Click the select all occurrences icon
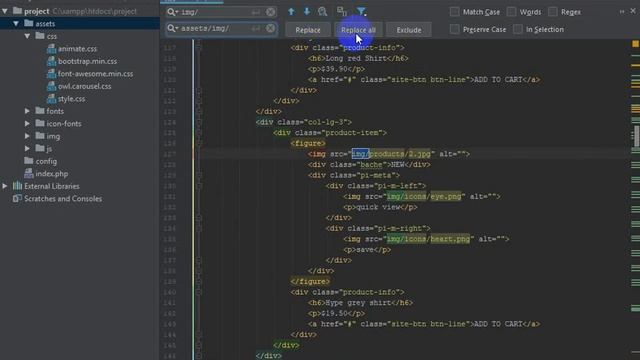This screenshot has width=640, height=360. (x=342, y=11)
